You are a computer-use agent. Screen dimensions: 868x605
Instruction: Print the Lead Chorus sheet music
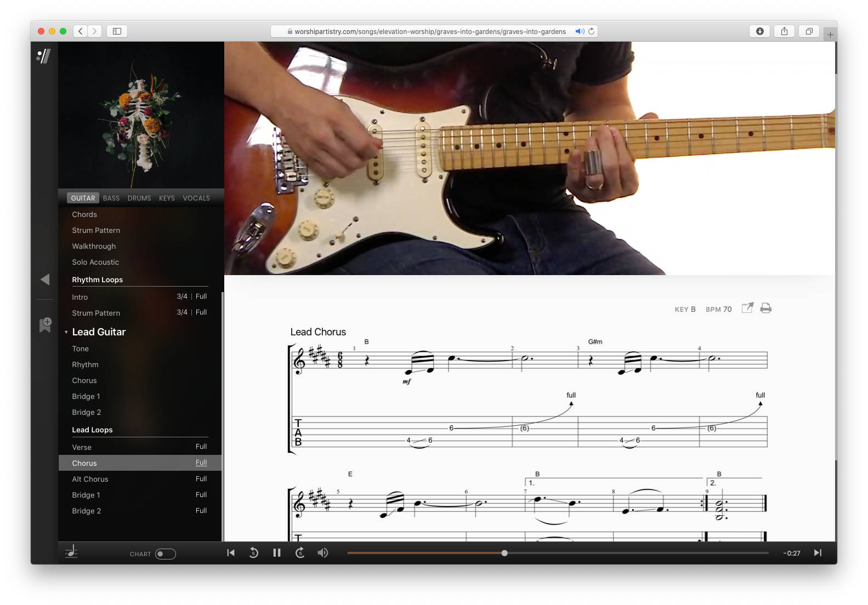[766, 308]
